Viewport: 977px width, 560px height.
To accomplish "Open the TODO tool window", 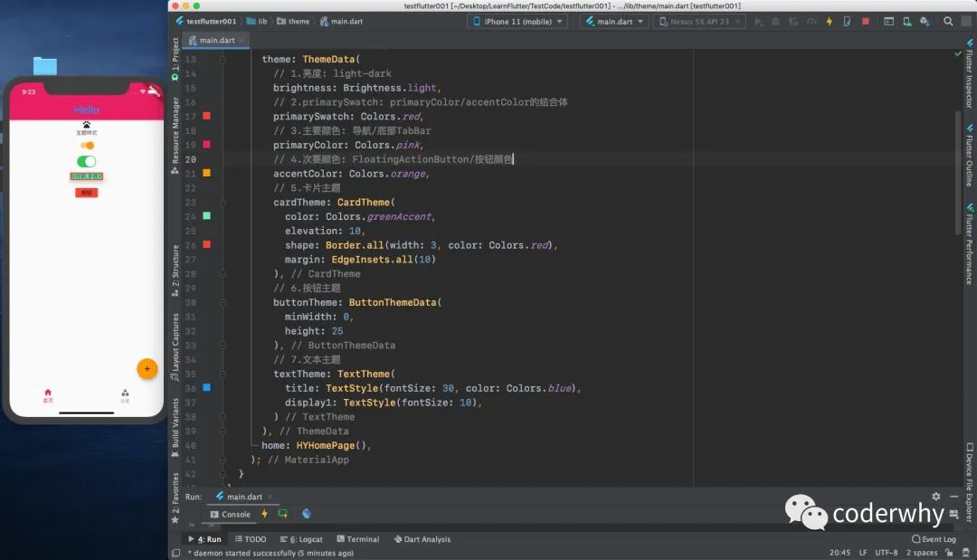I will tap(251, 538).
